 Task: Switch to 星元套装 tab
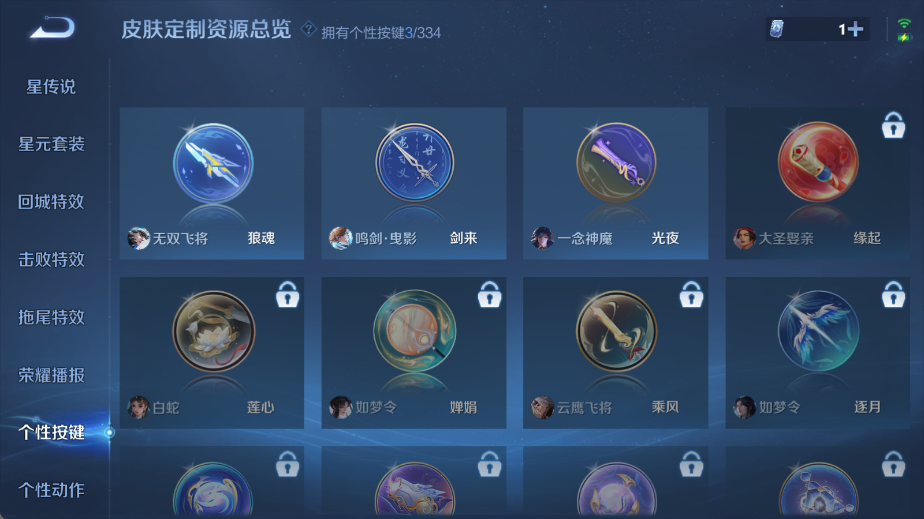[51, 144]
